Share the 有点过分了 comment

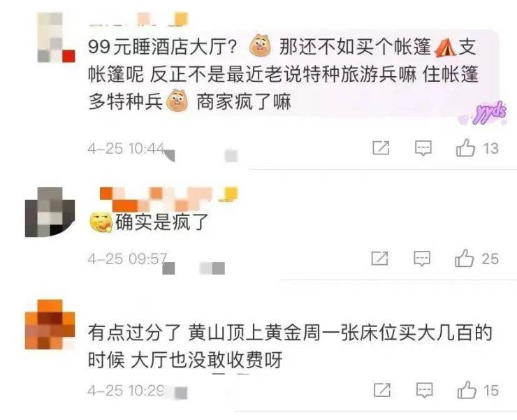point(382,390)
